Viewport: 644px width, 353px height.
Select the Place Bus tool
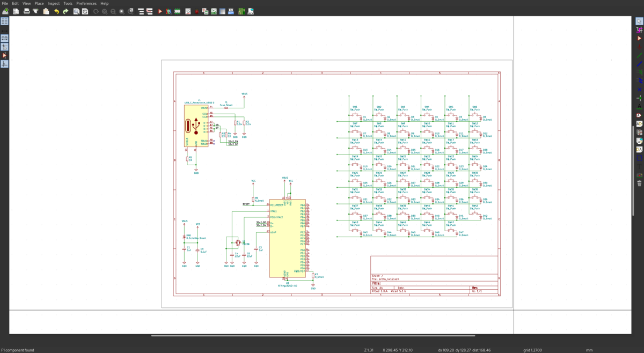(639, 64)
